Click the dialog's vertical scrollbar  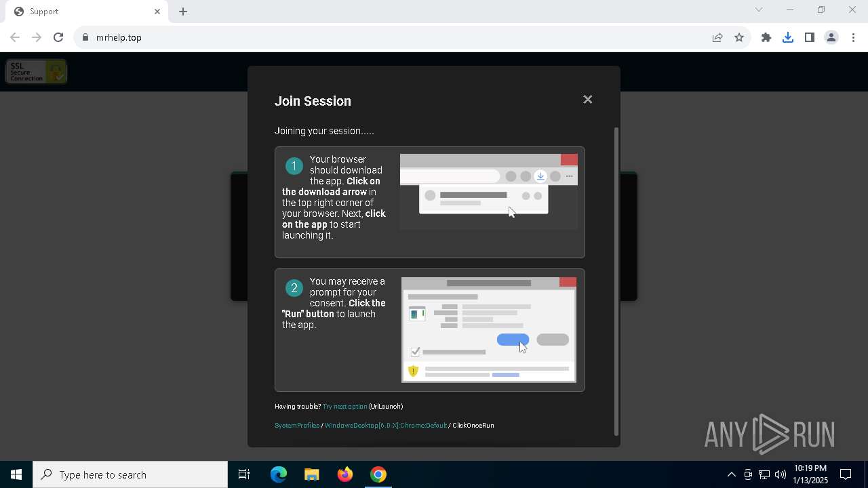click(616, 281)
